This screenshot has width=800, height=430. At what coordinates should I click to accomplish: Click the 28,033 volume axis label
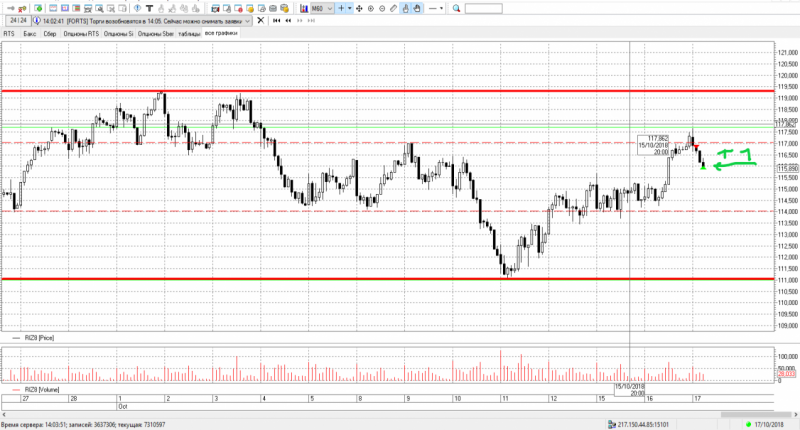tap(787, 374)
